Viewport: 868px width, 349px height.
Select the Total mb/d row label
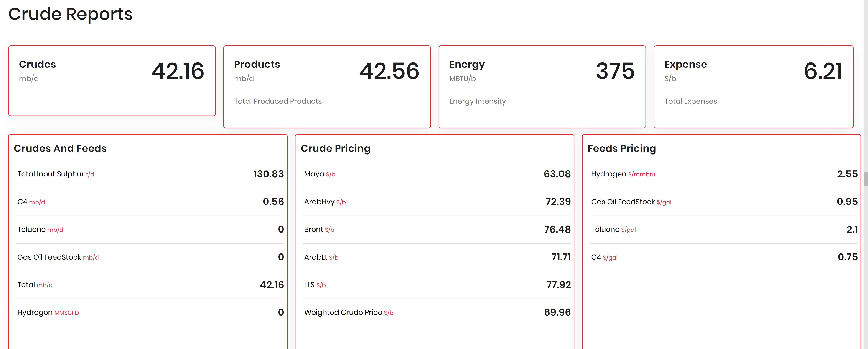tap(35, 285)
